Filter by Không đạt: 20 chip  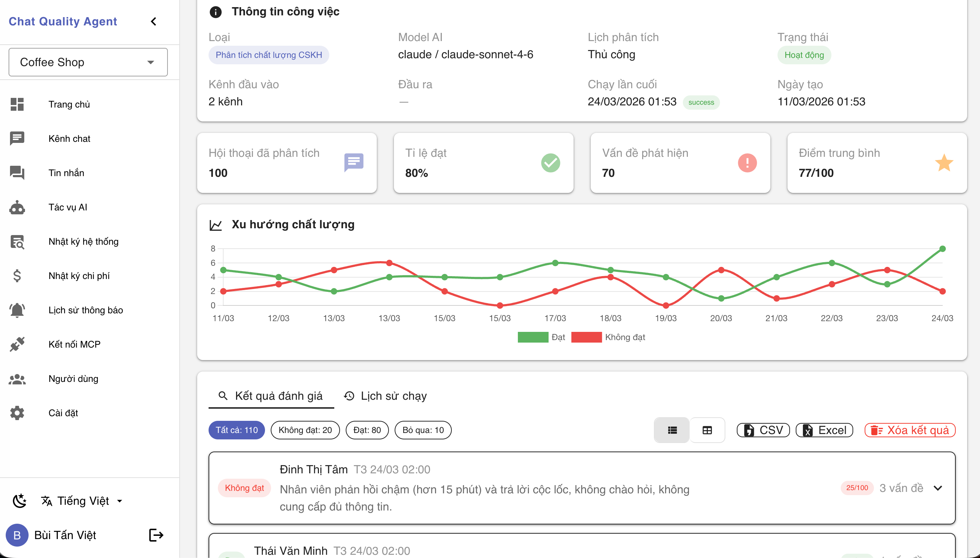tap(305, 430)
